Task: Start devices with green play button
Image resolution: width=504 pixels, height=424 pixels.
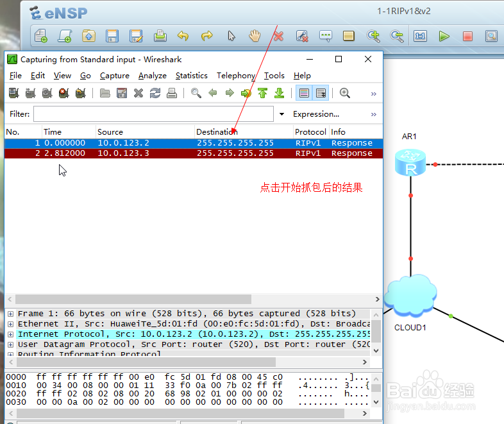Action: [444, 36]
